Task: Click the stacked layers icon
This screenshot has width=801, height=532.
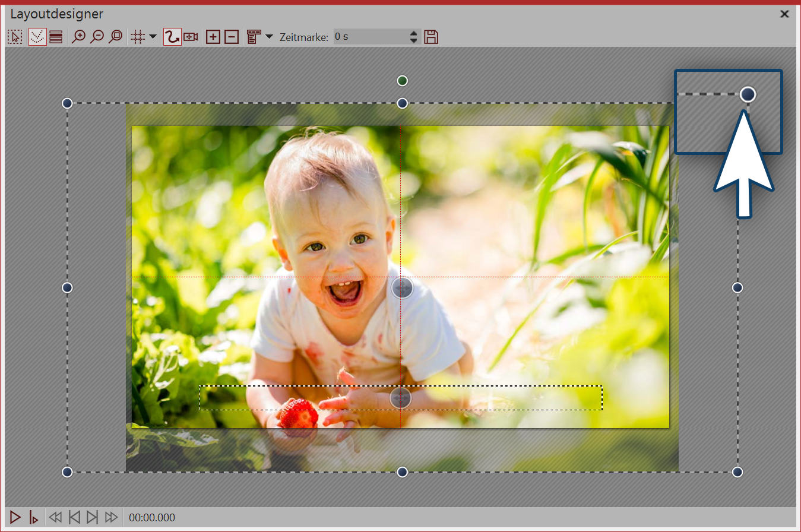Action: 56,37
